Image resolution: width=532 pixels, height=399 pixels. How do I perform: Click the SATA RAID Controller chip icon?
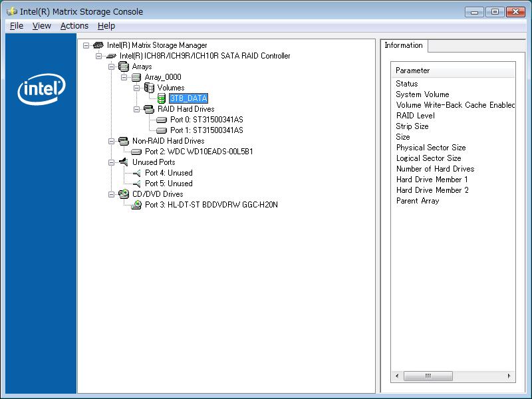[x=111, y=56]
